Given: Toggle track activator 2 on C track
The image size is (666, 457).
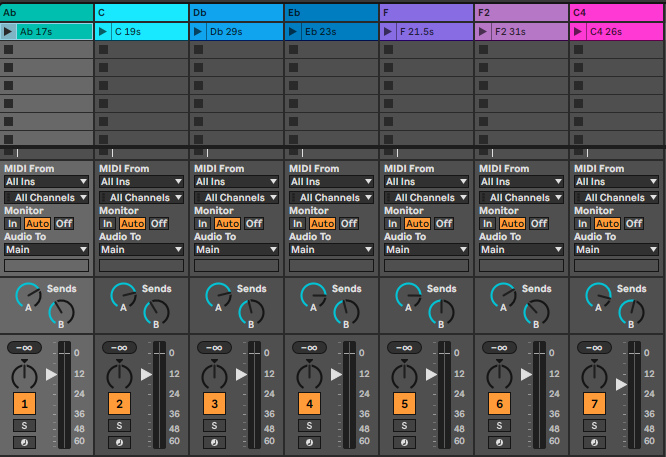Looking at the screenshot, I should pyautogui.click(x=119, y=403).
